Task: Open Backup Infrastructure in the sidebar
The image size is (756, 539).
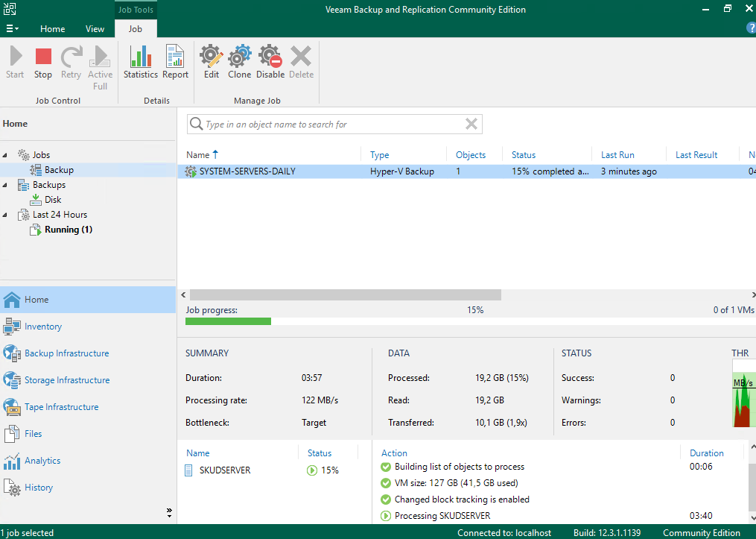Action: [x=66, y=353]
